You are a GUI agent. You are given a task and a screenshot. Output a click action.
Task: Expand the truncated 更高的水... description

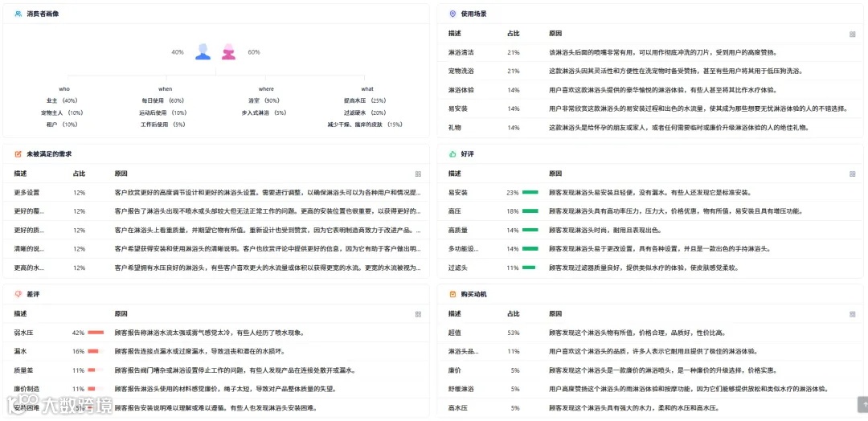(30, 268)
